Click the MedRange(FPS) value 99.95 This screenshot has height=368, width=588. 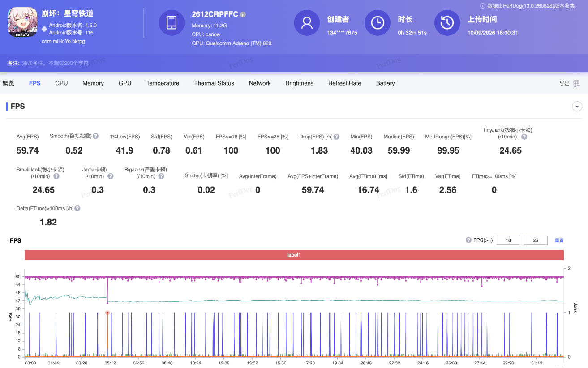point(448,150)
